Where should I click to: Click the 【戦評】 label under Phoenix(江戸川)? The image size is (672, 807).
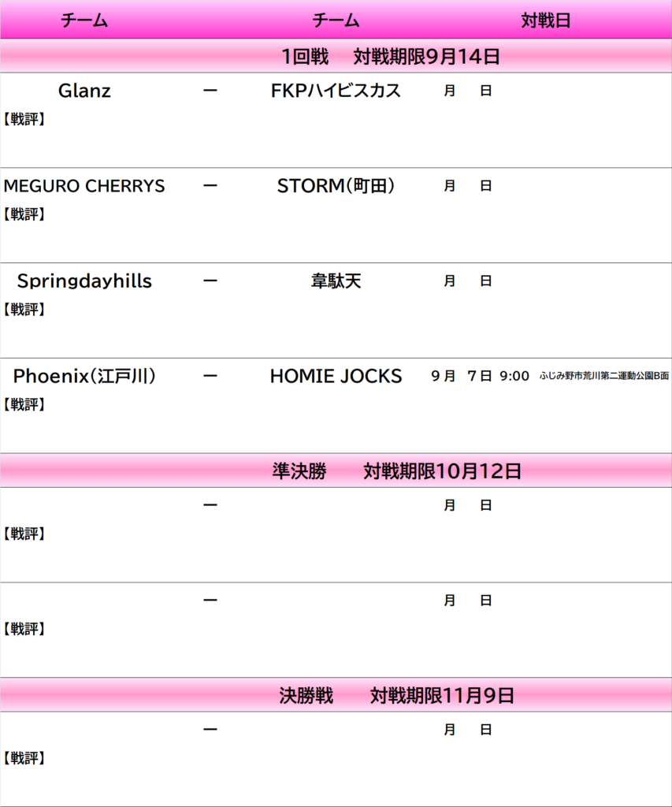pyautogui.click(x=24, y=404)
